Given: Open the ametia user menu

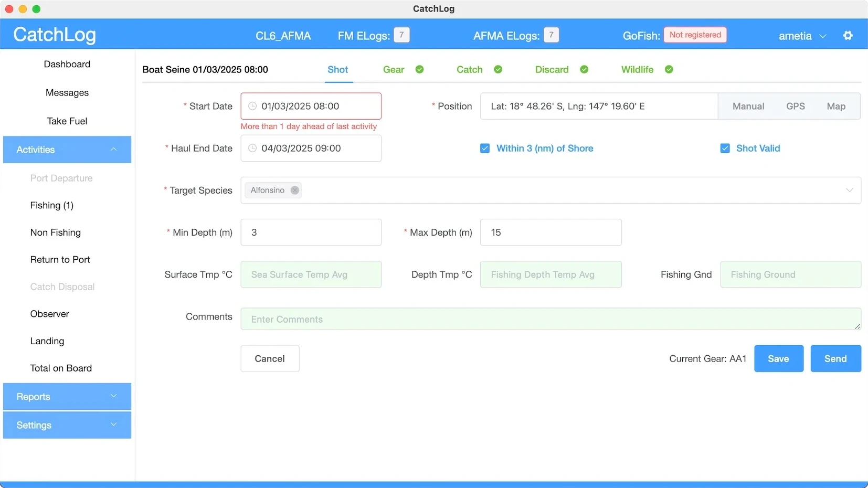Looking at the screenshot, I should pyautogui.click(x=802, y=36).
